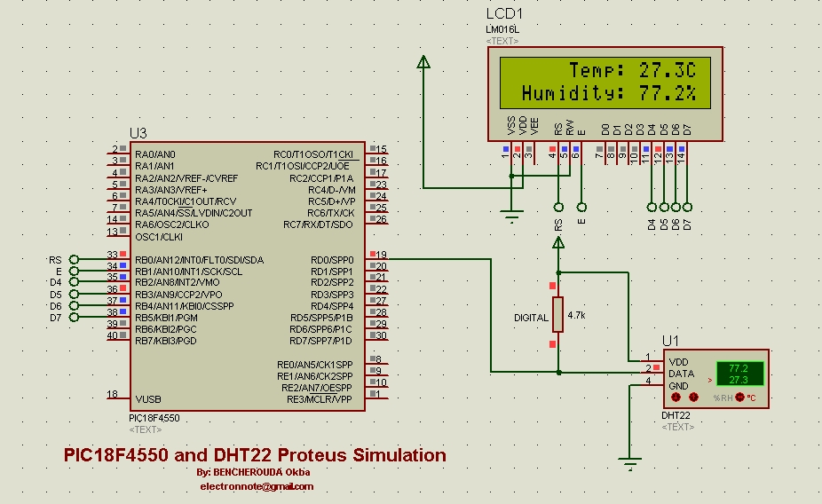Click the D7 terminal circle beside PIC pin 38
The image size is (822, 504).
(74, 317)
